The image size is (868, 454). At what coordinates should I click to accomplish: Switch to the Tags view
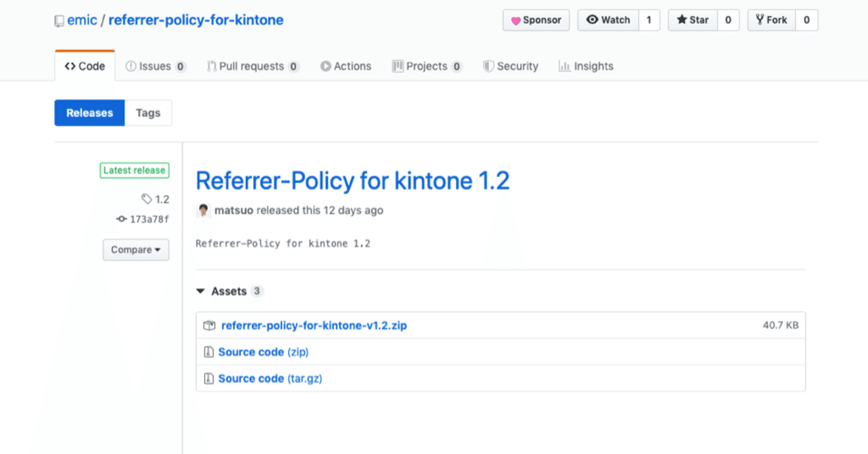pos(148,113)
